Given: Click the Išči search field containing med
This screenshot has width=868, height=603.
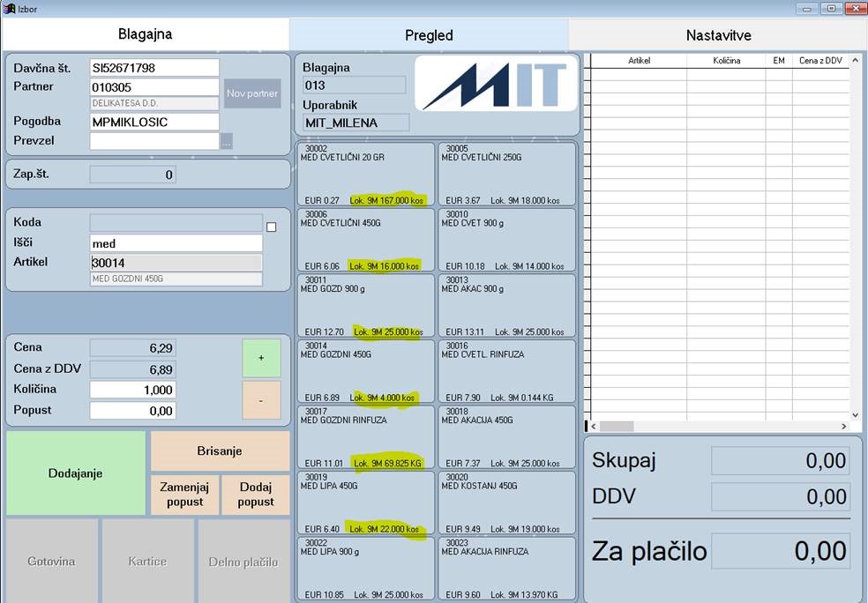Looking at the screenshot, I should pos(176,243).
